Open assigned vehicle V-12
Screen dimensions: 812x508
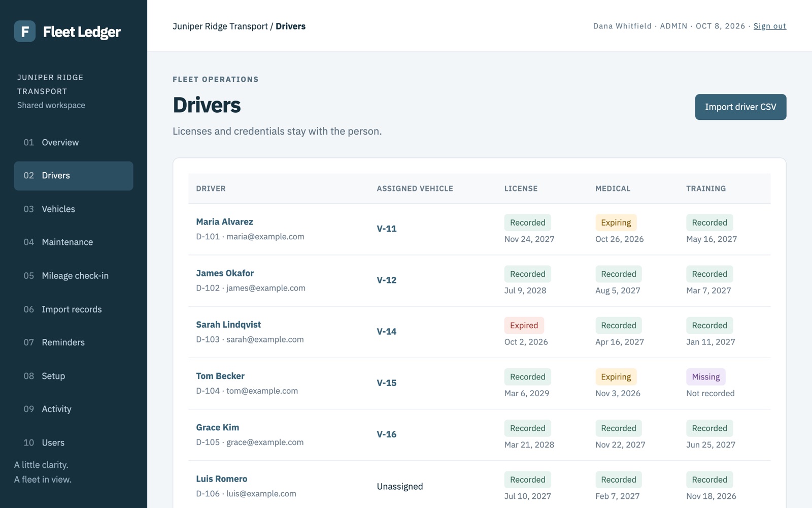387,280
